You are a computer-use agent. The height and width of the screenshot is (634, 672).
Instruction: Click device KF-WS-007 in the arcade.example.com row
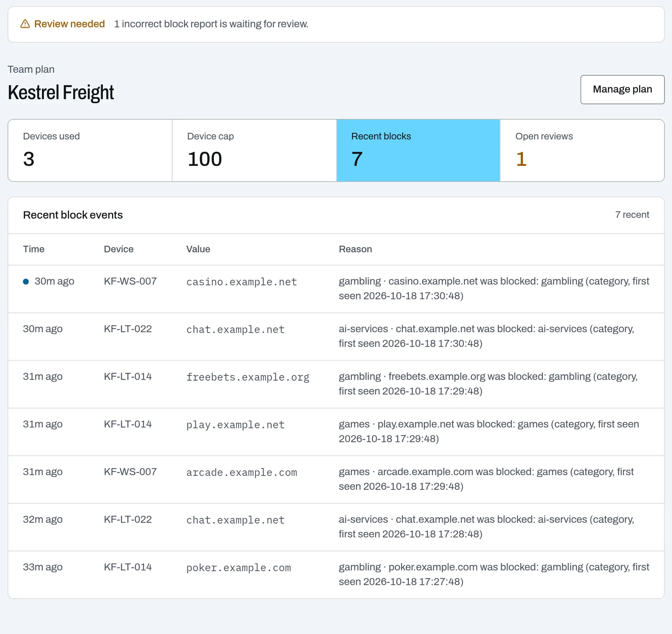[130, 472]
